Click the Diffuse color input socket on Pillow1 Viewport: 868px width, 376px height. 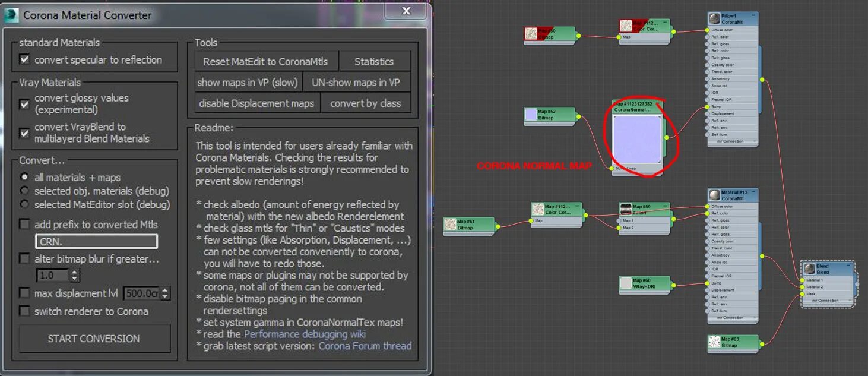[707, 30]
